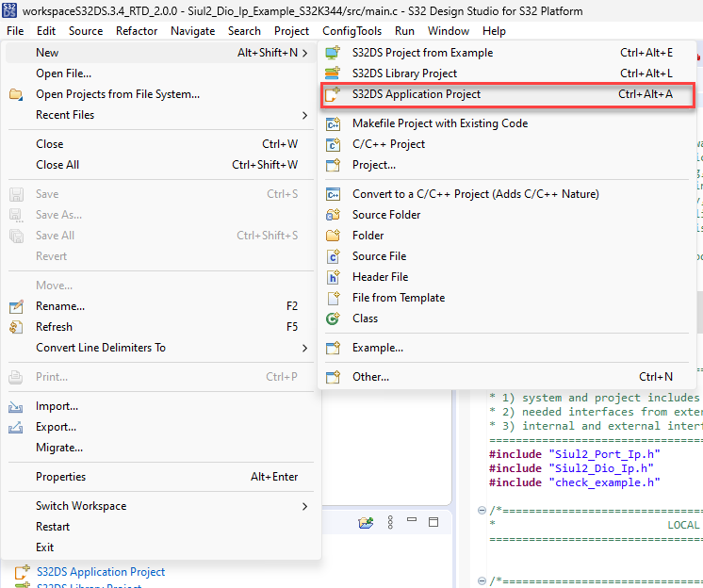Choose S32DS Application Project from New submenu
Image resolution: width=703 pixels, height=588 pixels.
coord(416,94)
